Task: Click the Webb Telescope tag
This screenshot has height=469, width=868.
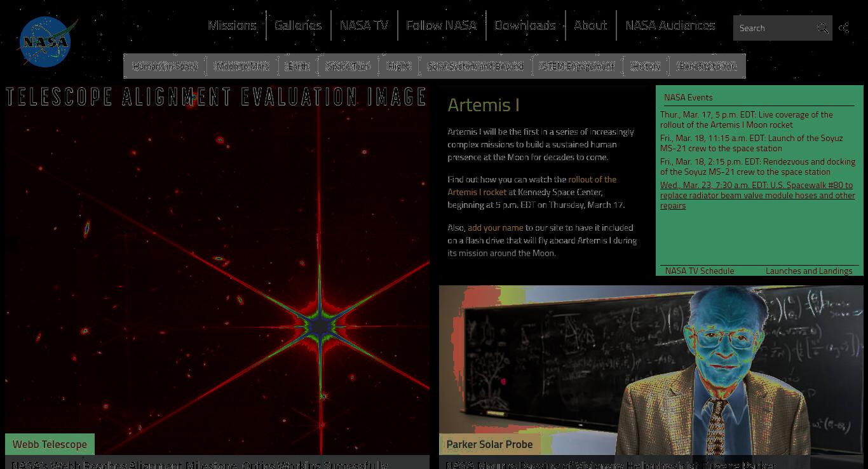Action: (50, 444)
